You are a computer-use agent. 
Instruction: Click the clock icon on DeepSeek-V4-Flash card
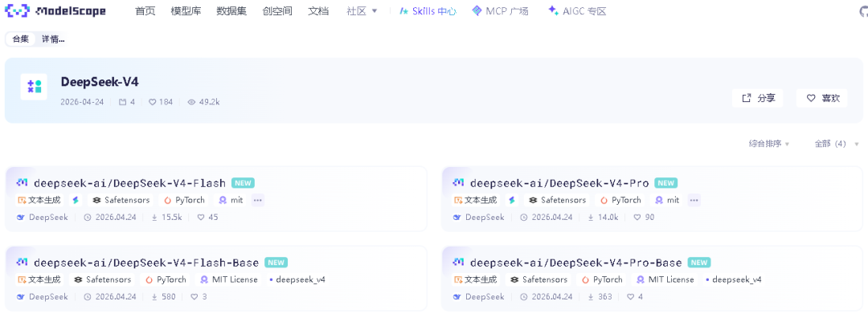coord(88,218)
